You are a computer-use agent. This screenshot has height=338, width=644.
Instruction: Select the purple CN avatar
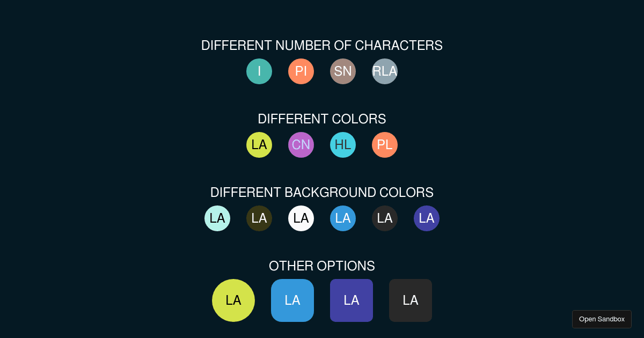click(301, 144)
